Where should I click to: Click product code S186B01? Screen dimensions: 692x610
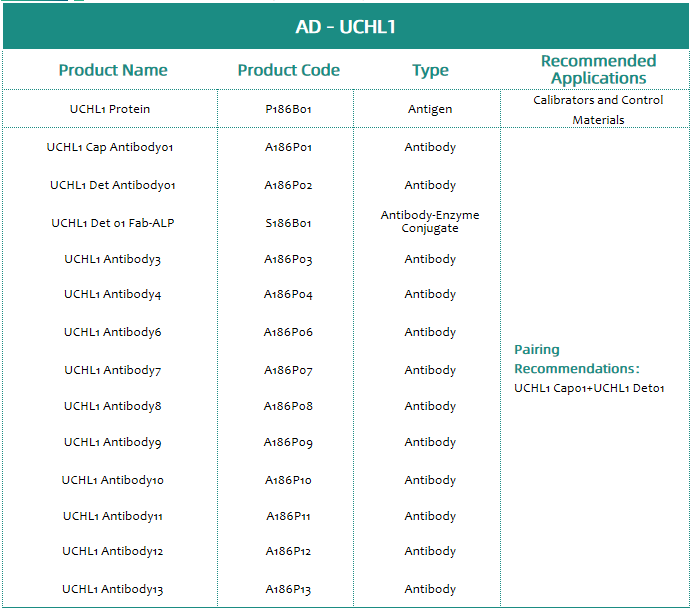click(x=288, y=223)
